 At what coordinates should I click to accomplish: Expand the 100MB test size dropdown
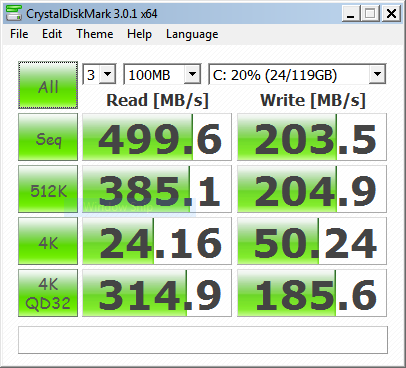pos(193,74)
